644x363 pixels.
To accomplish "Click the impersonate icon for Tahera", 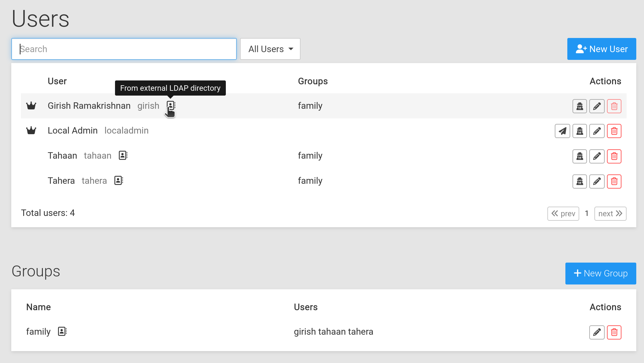I will tap(580, 181).
